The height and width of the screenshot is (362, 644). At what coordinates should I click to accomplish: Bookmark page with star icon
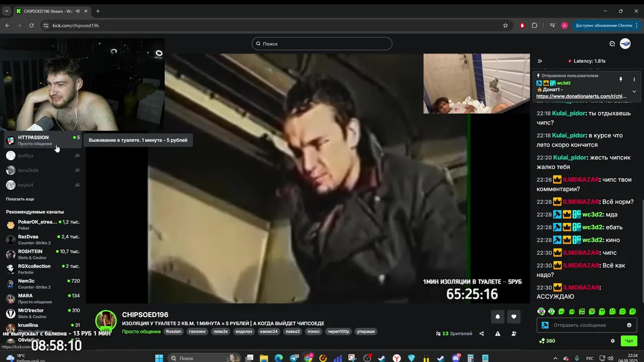click(505, 25)
